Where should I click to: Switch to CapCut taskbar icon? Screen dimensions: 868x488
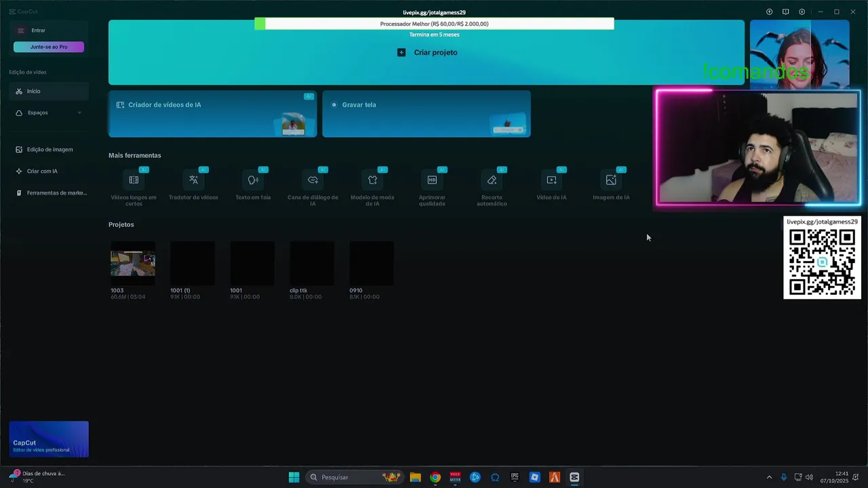[x=574, y=477]
